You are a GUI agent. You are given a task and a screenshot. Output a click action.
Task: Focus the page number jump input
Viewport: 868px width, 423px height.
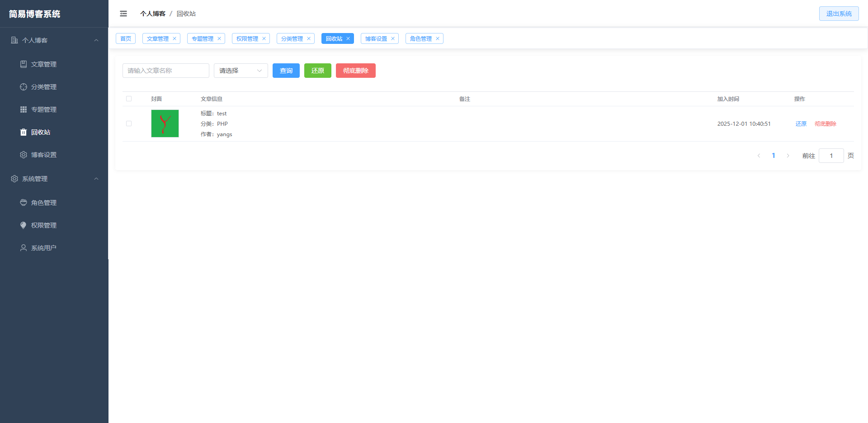831,156
